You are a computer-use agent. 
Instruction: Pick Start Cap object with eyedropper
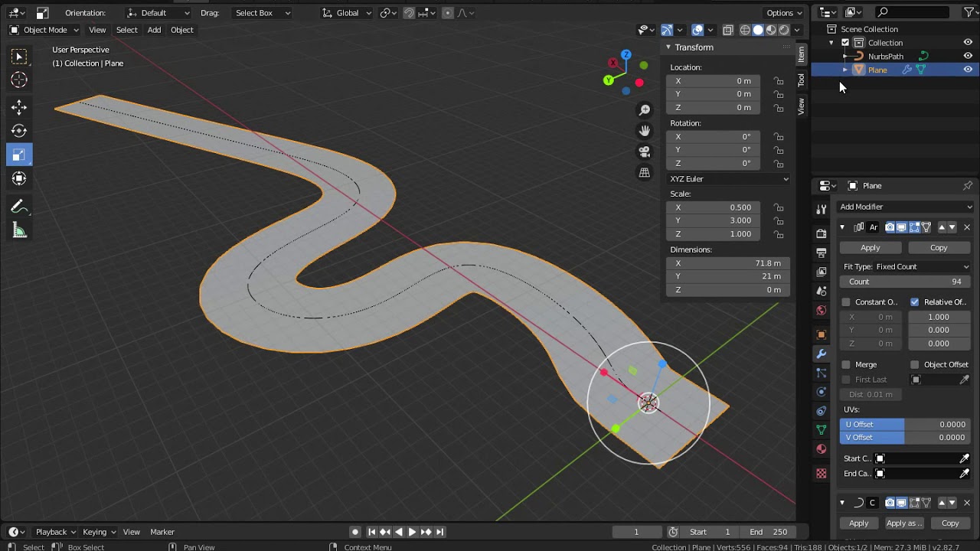pyautogui.click(x=965, y=458)
